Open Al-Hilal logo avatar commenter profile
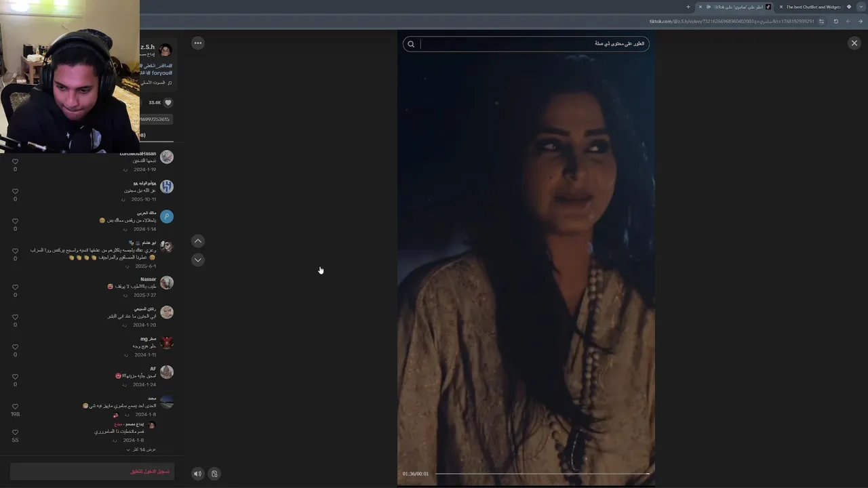This screenshot has height=488, width=868. tap(166, 186)
